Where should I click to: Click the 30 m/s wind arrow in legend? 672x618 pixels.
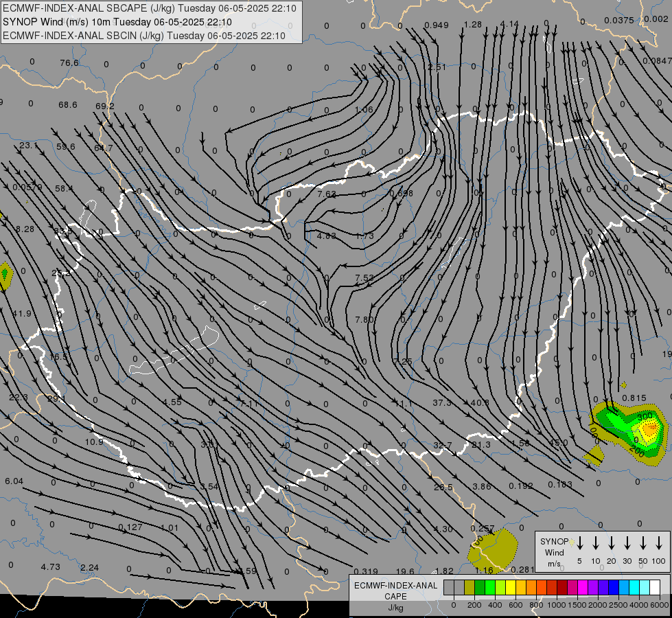coord(627,543)
